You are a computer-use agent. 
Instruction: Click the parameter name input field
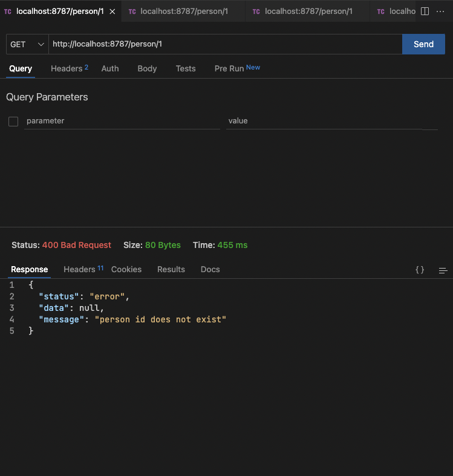point(122,121)
